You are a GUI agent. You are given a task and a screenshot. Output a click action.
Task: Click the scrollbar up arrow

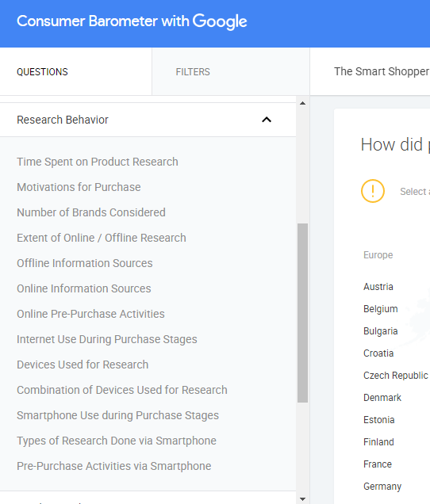(302, 103)
